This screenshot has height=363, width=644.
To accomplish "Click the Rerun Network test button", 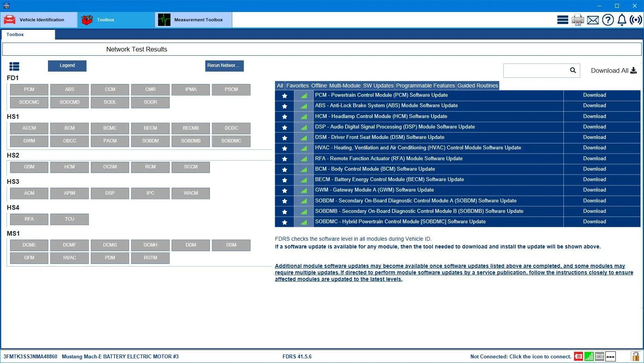I will tap(224, 66).
